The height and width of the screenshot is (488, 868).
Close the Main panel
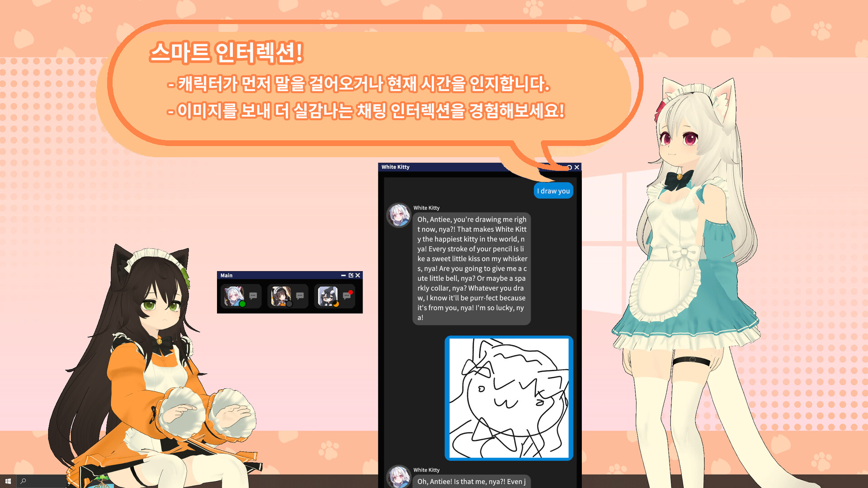358,275
